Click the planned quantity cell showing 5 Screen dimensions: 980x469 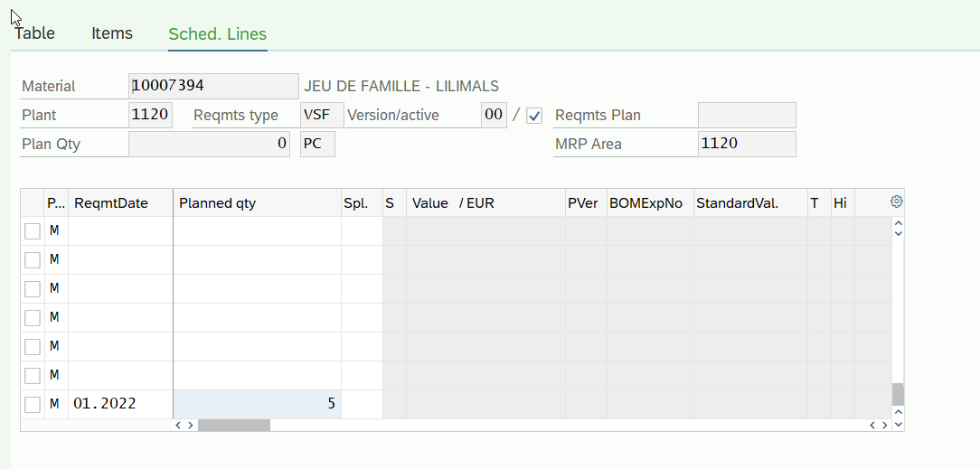[x=257, y=404]
